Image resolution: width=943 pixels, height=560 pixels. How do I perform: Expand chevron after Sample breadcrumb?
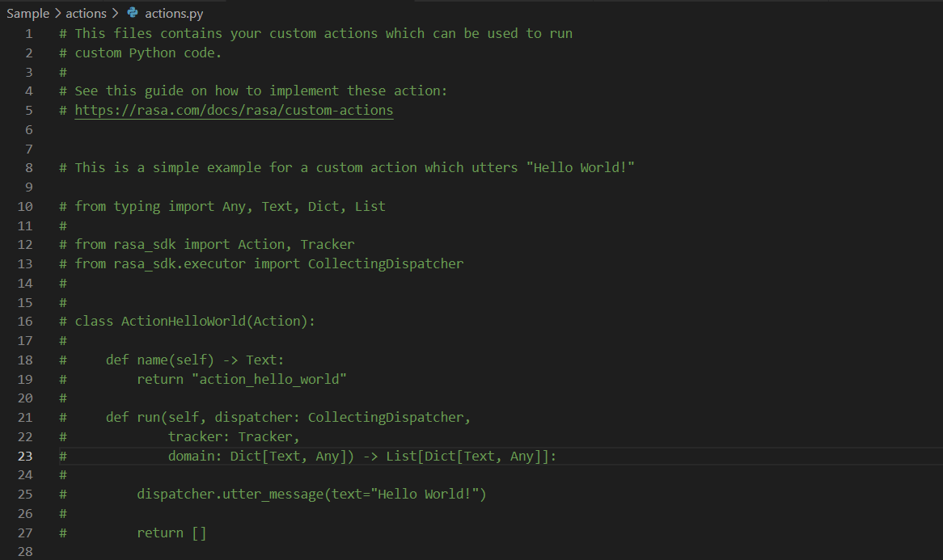tap(57, 13)
